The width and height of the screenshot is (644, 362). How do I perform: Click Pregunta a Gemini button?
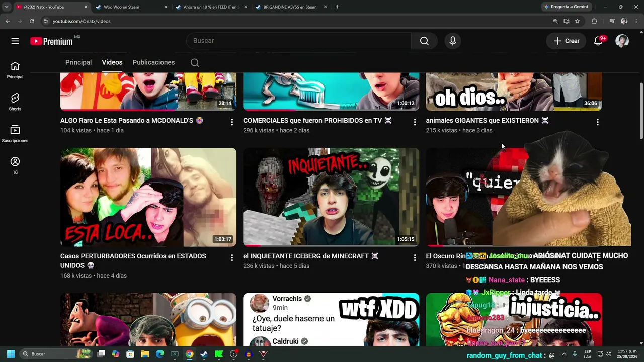click(x=566, y=7)
